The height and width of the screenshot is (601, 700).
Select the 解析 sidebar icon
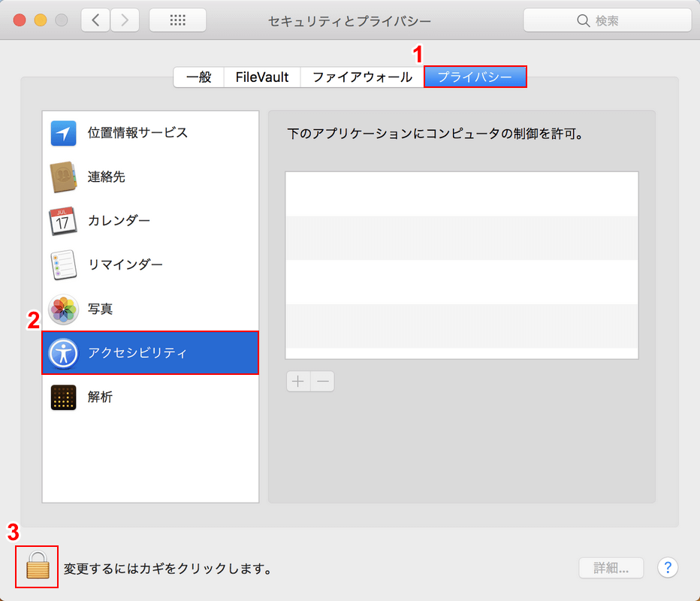click(62, 397)
